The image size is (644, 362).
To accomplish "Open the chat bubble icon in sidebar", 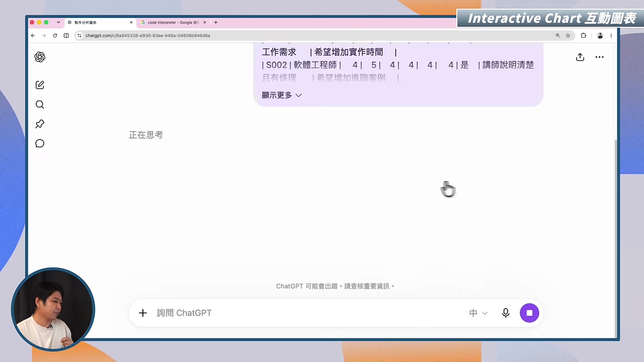I will pyautogui.click(x=40, y=144).
